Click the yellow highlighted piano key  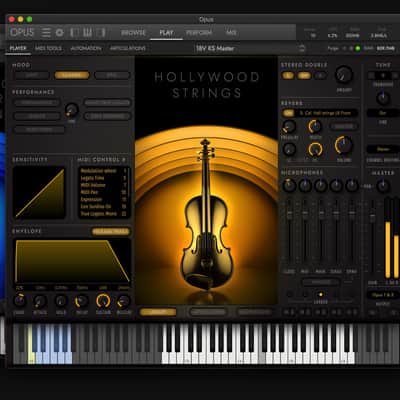coord(31,344)
